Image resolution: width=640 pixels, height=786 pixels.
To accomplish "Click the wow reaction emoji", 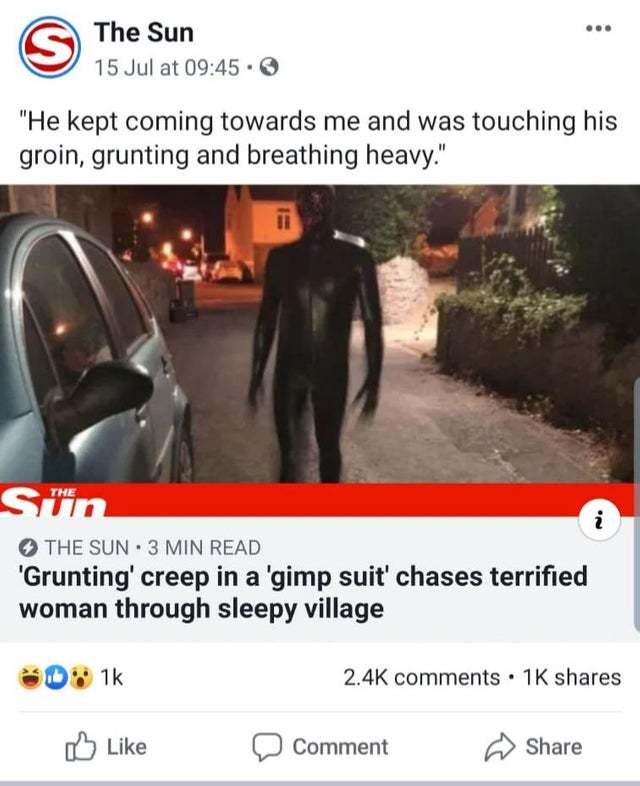I will (x=81, y=677).
